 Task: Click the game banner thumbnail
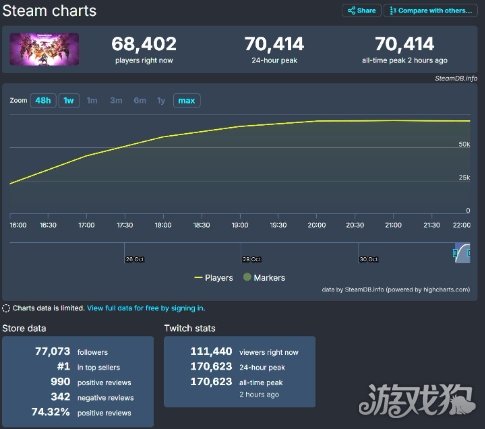point(44,49)
